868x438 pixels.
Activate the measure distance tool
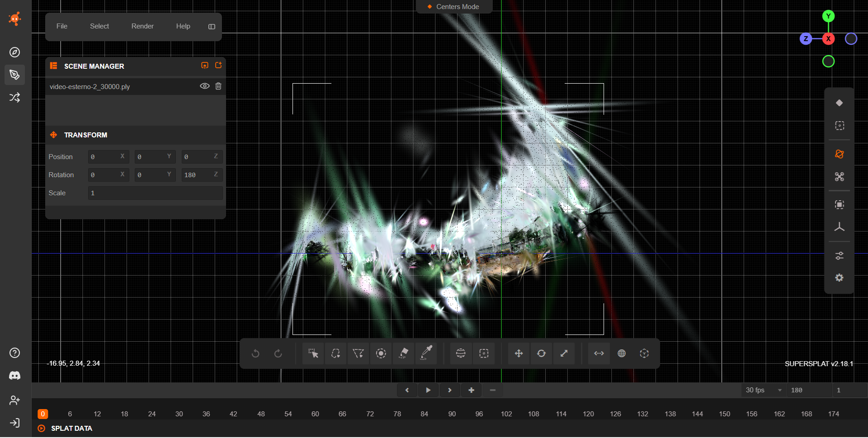coord(599,353)
